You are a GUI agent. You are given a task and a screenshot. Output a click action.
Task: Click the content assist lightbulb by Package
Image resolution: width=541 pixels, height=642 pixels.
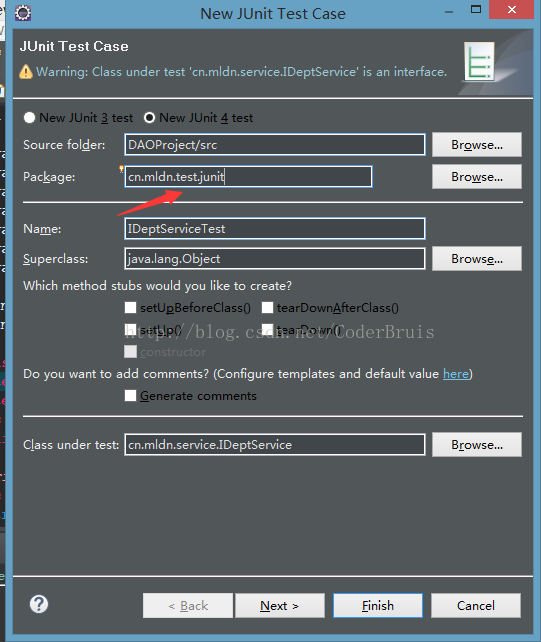click(121, 169)
